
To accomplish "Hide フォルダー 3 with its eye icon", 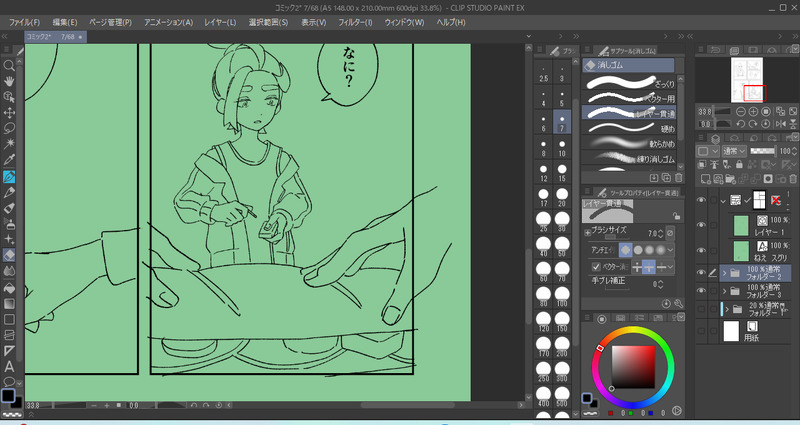I will 701,291.
